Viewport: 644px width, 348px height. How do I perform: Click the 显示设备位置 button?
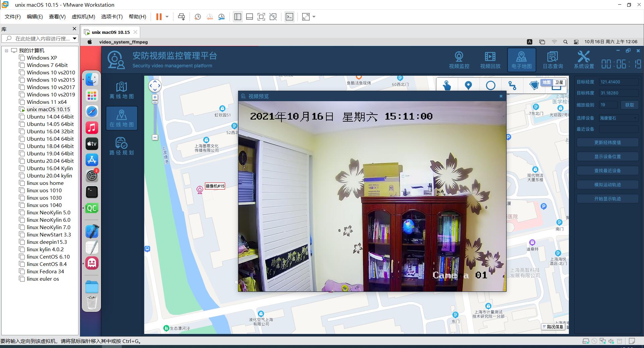pyautogui.click(x=607, y=157)
